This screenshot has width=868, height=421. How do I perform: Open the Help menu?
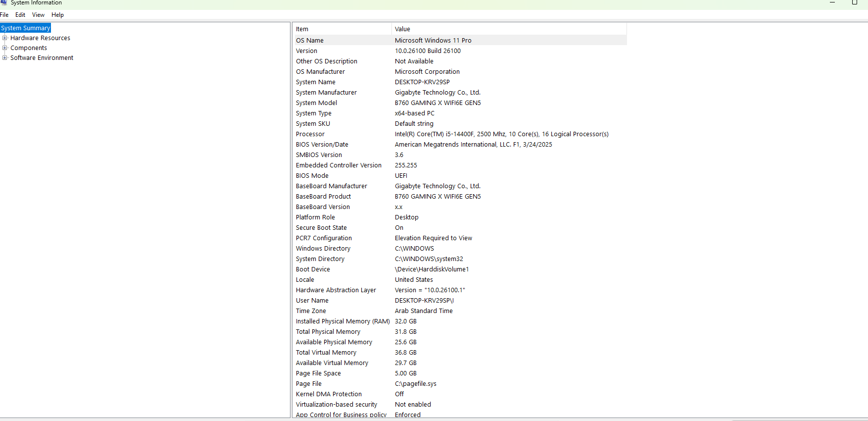pos(57,15)
